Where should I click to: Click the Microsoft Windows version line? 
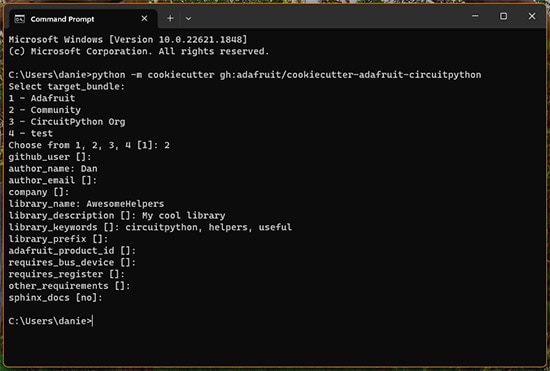click(128, 40)
